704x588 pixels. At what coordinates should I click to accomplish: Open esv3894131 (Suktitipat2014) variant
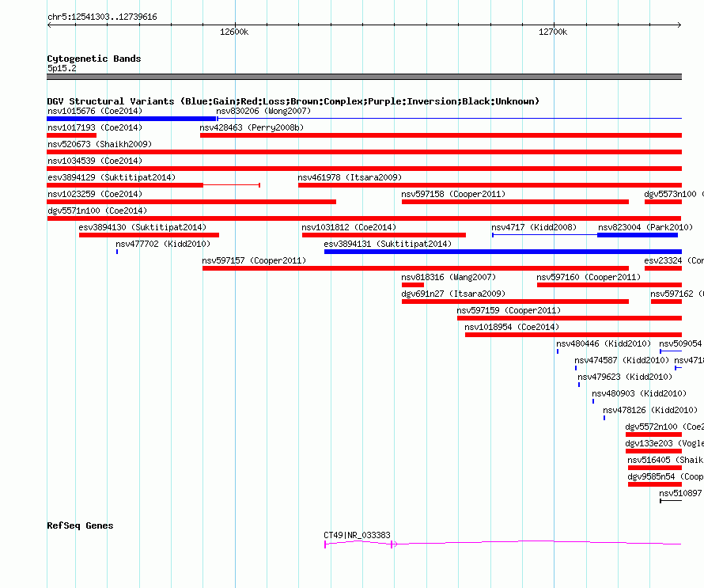(x=388, y=244)
